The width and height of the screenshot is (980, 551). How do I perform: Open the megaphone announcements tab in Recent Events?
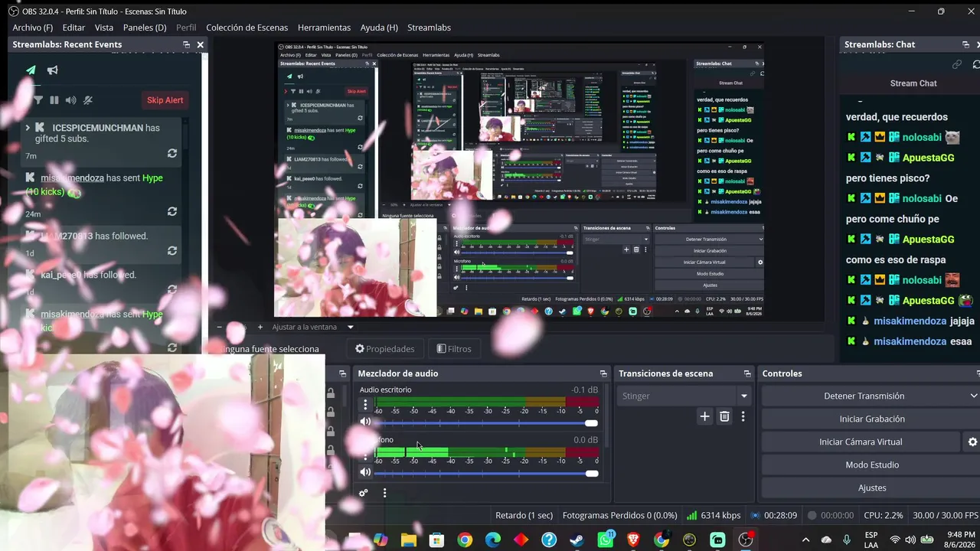[53, 70]
